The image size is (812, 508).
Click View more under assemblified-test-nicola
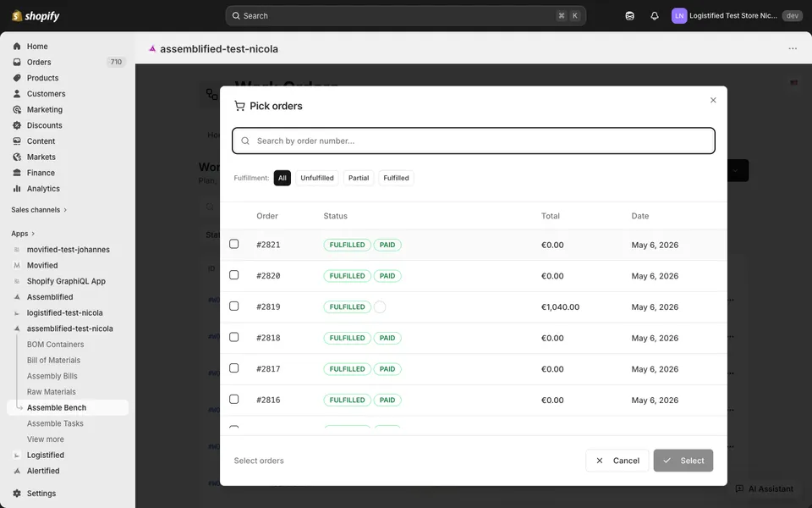click(46, 439)
